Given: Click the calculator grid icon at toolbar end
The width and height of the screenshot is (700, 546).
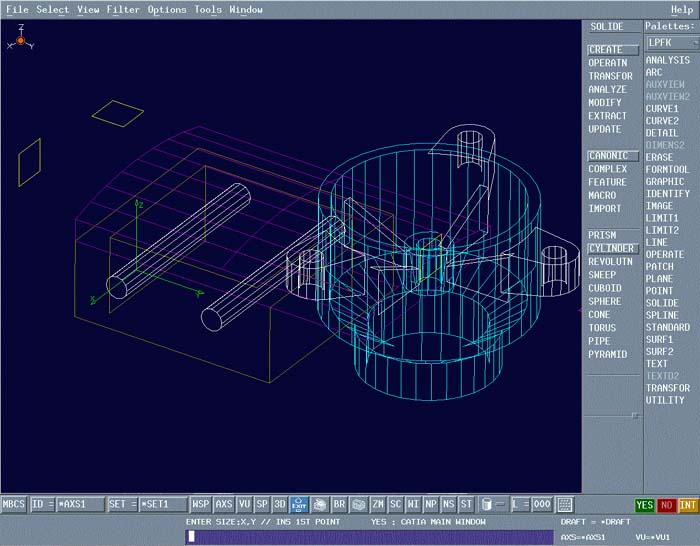Looking at the screenshot, I should (565, 505).
